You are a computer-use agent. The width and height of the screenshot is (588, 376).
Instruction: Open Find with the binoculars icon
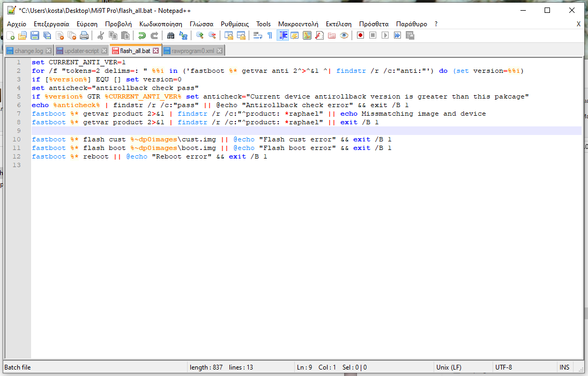[x=170, y=36]
